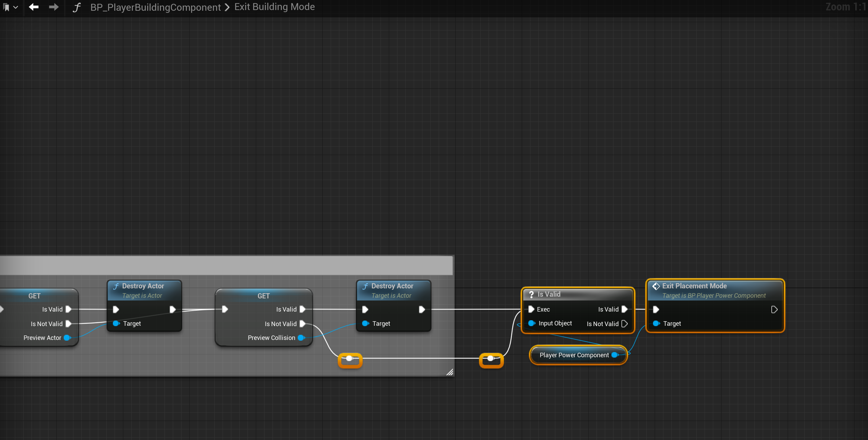Image resolution: width=868 pixels, height=440 pixels.
Task: Click the Input Object blue pin
Action: click(531, 323)
